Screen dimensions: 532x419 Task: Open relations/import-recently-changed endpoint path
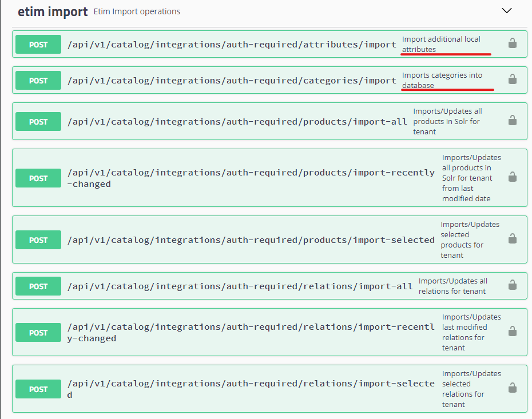point(251,333)
